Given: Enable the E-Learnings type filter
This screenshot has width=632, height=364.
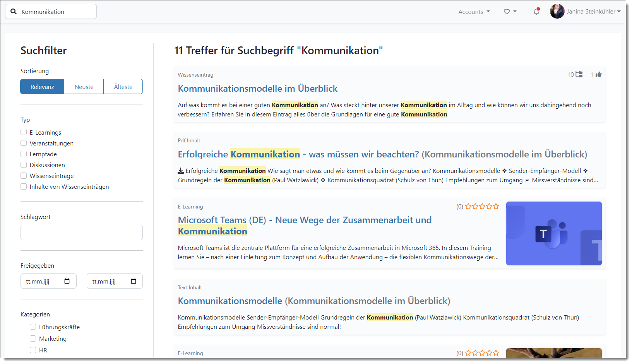Looking at the screenshot, I should (x=23, y=132).
